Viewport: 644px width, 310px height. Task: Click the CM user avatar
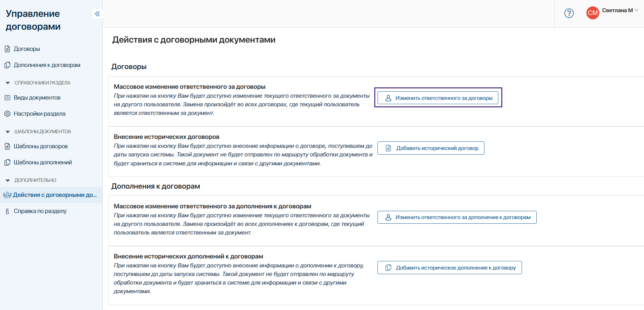[x=592, y=13]
